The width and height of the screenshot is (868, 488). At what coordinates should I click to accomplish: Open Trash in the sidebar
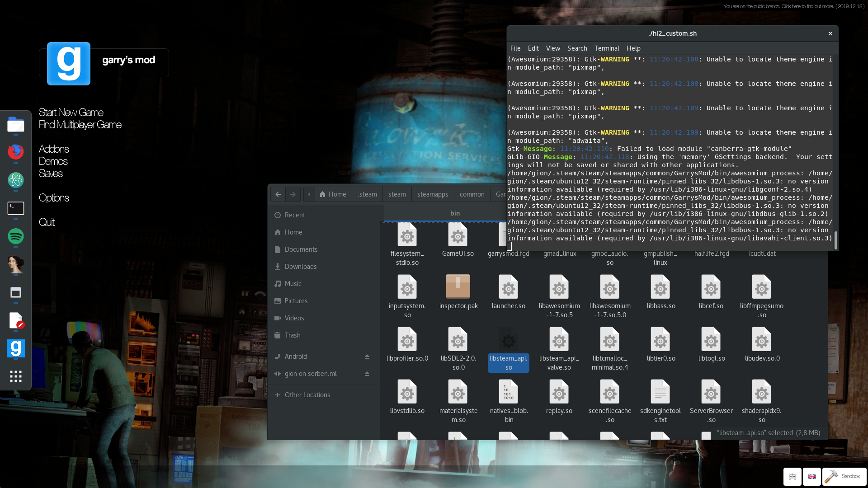[324, 335]
